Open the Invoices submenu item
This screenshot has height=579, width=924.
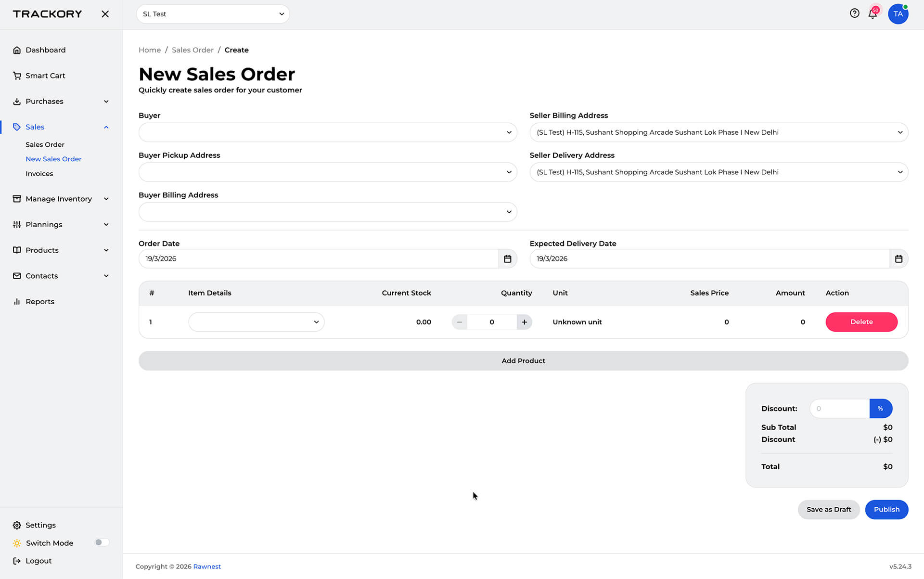39,174
